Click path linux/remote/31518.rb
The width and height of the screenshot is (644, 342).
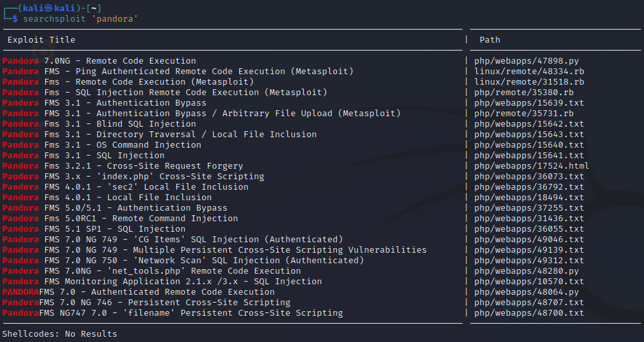point(529,82)
